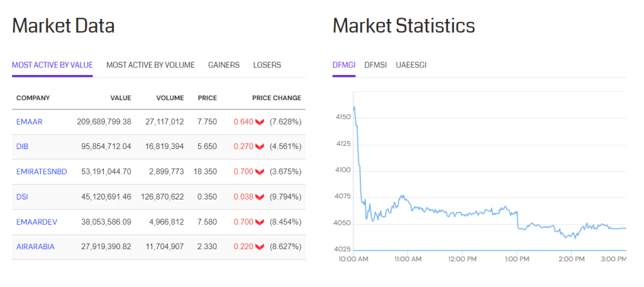View AIRARABIA company details
Image resolution: width=644 pixels, height=287 pixels.
(x=35, y=247)
